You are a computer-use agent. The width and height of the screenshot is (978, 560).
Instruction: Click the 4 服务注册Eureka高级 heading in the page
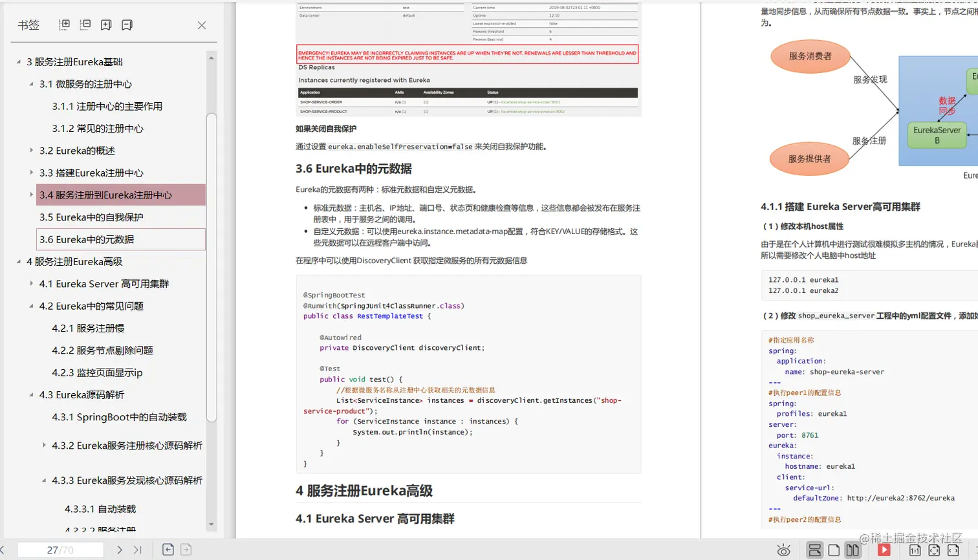click(x=364, y=491)
